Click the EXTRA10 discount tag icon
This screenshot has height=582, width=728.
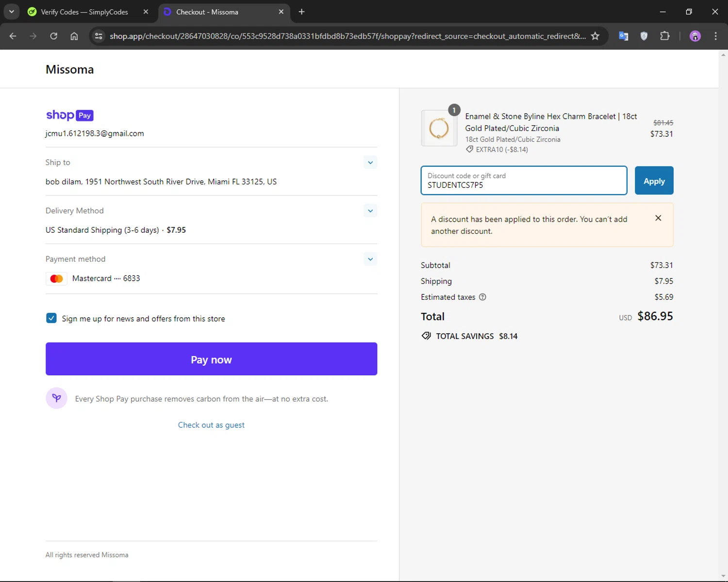[x=469, y=149]
